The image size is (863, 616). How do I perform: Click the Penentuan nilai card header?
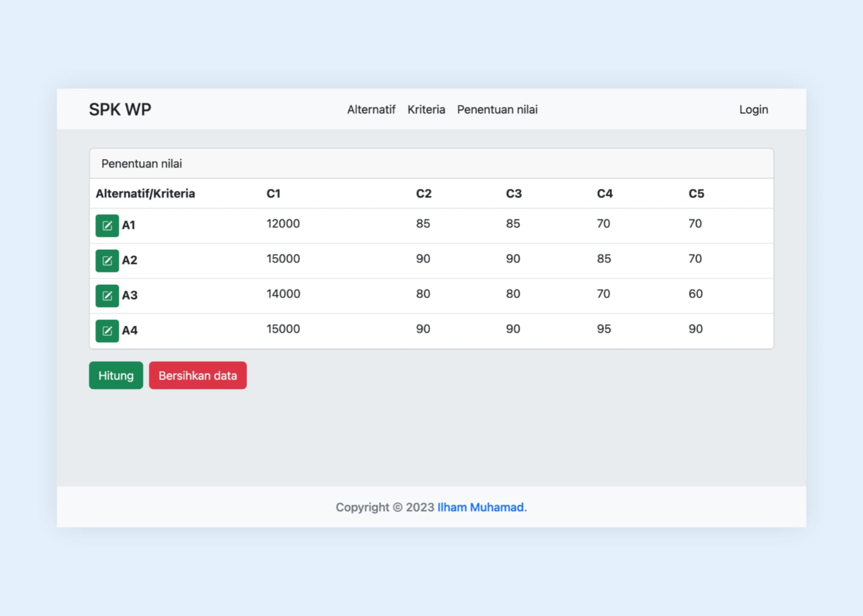point(141,164)
